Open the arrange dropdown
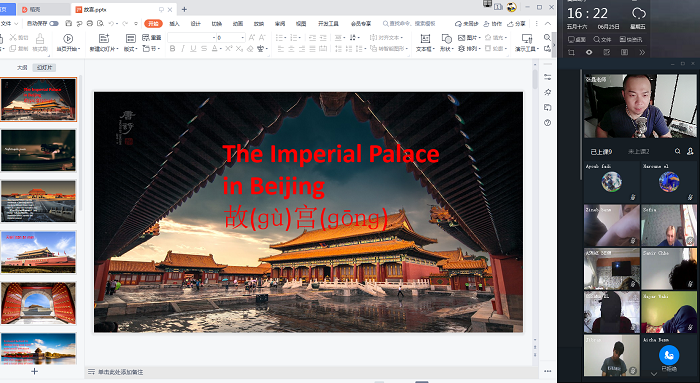Viewport: 700px width, 383px height. [469, 48]
